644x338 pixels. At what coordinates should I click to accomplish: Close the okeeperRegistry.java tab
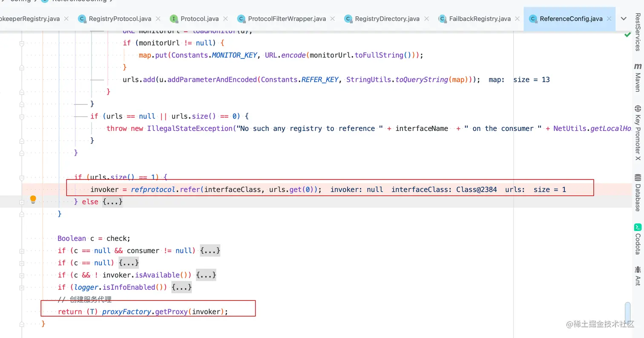66,19
